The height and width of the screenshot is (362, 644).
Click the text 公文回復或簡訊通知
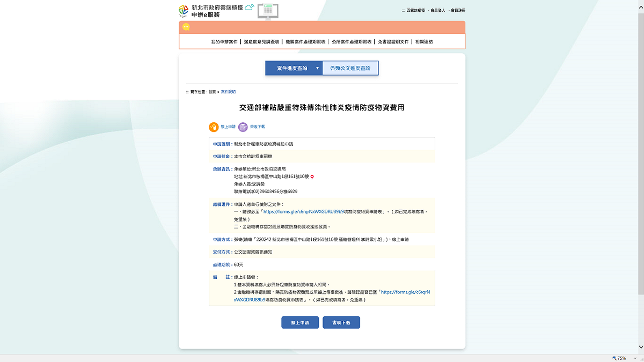253,252
